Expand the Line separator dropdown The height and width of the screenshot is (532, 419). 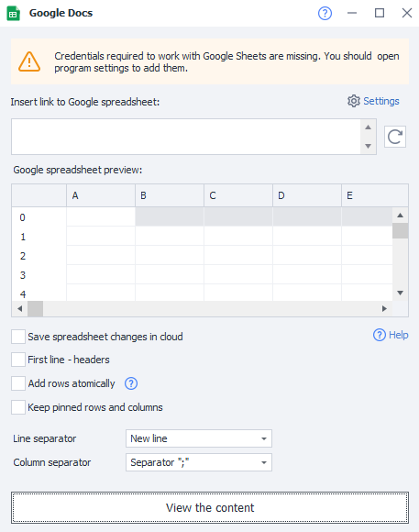point(198,438)
